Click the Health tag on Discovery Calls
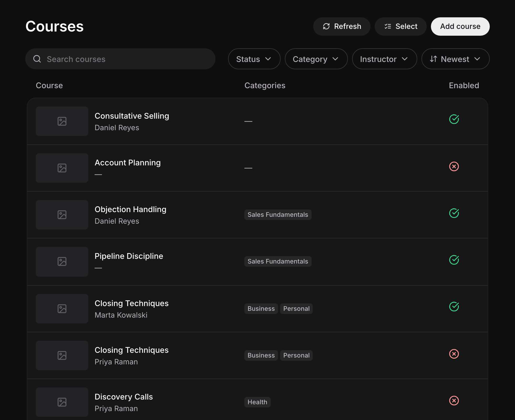 click(257, 402)
